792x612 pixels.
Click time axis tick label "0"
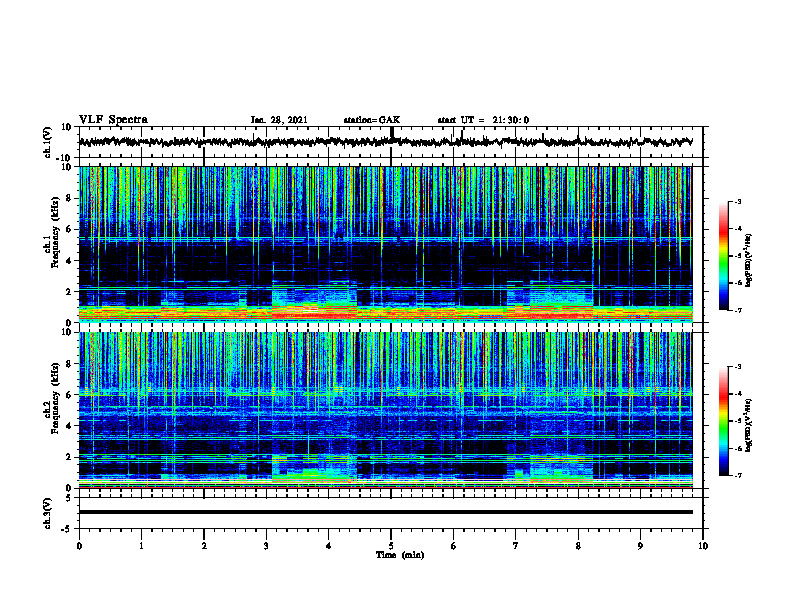click(x=79, y=546)
